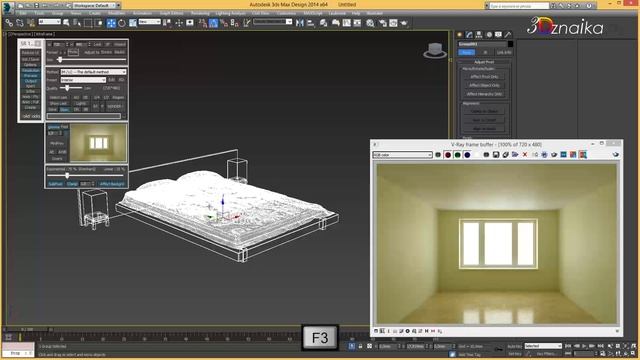Open the selection filter All dropdown
The image size is (640, 360).
point(49,22)
